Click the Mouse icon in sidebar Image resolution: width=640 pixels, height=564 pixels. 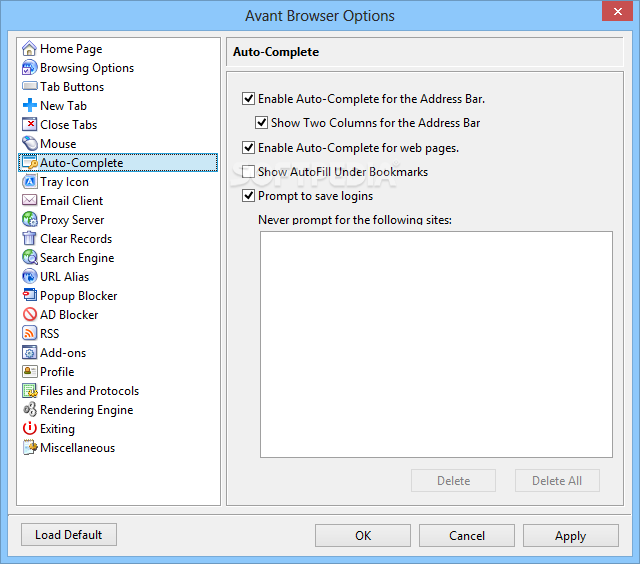click(29, 144)
